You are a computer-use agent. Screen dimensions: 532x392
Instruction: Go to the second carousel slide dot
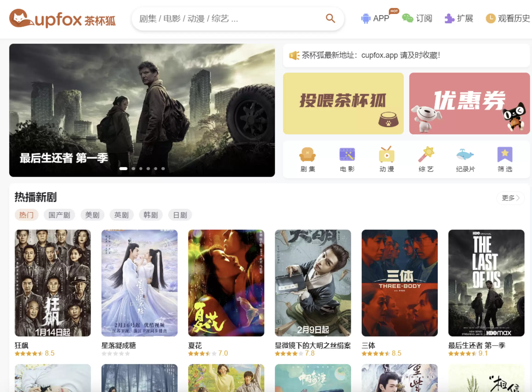[x=133, y=168]
